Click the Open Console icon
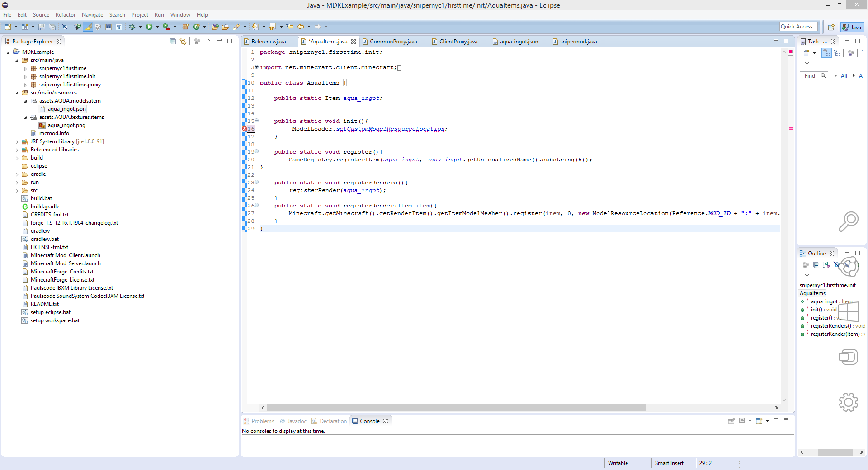This screenshot has height=470, width=868. 759,421
